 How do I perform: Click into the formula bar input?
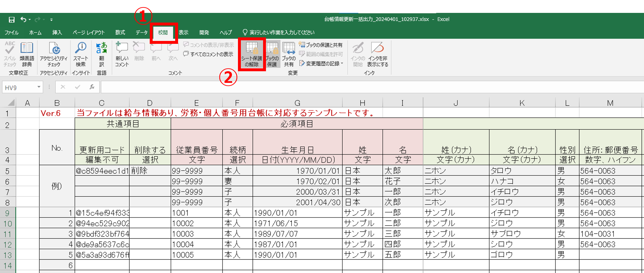tap(372, 87)
